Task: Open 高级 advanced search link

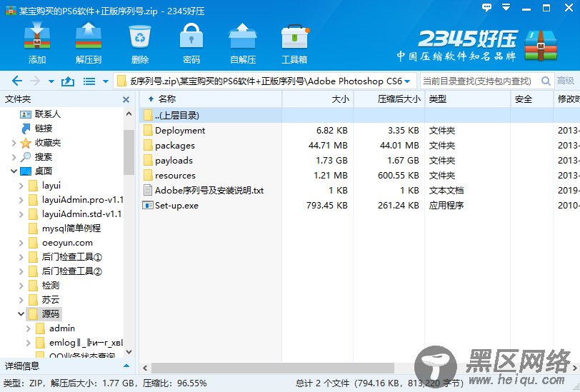Action: [566, 81]
